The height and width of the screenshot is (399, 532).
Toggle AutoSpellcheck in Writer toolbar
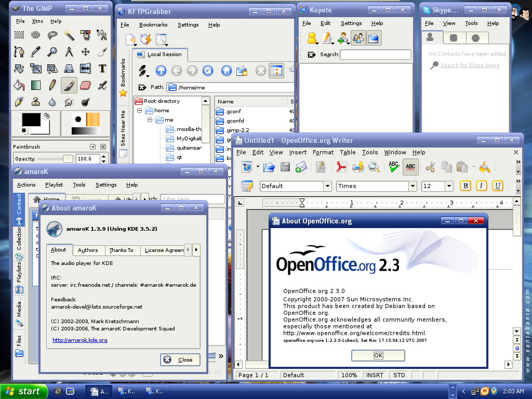coord(410,167)
